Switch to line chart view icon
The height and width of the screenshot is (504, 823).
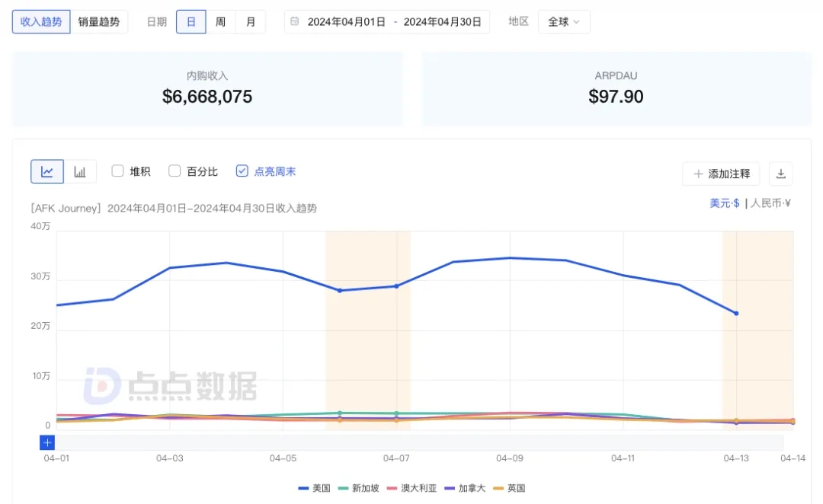click(x=47, y=171)
